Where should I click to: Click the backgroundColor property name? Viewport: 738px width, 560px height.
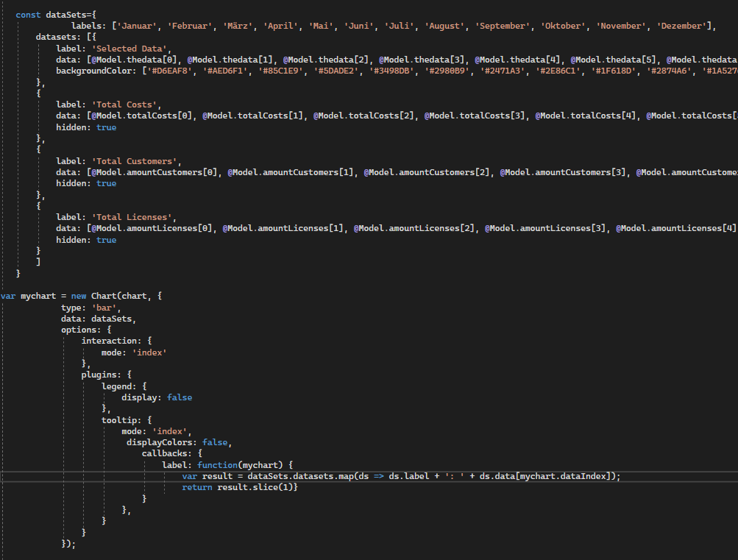pyautogui.click(x=96, y=71)
